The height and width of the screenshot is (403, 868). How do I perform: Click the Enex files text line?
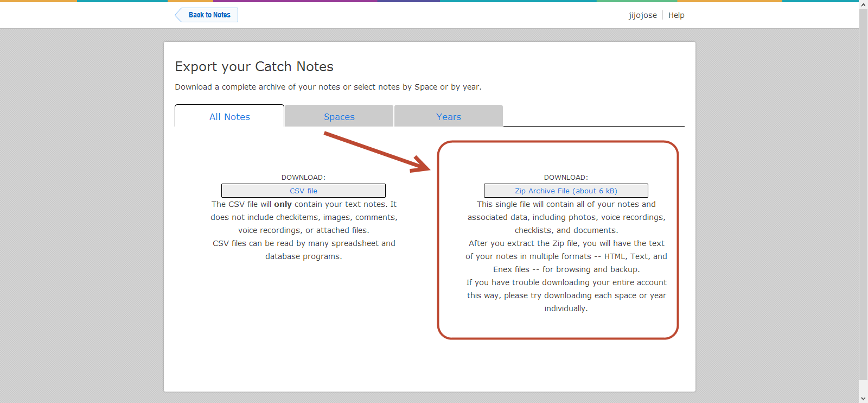click(566, 269)
